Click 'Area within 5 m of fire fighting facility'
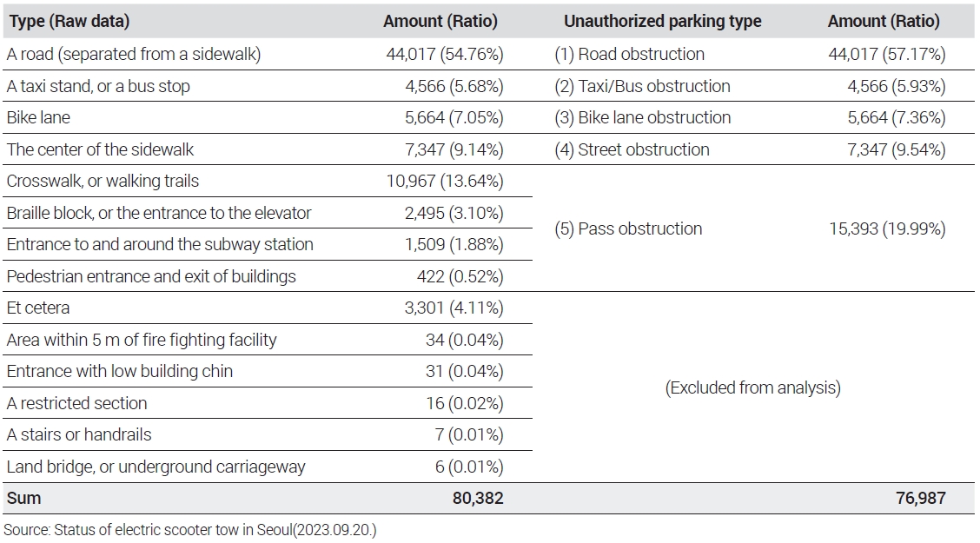 (141, 340)
